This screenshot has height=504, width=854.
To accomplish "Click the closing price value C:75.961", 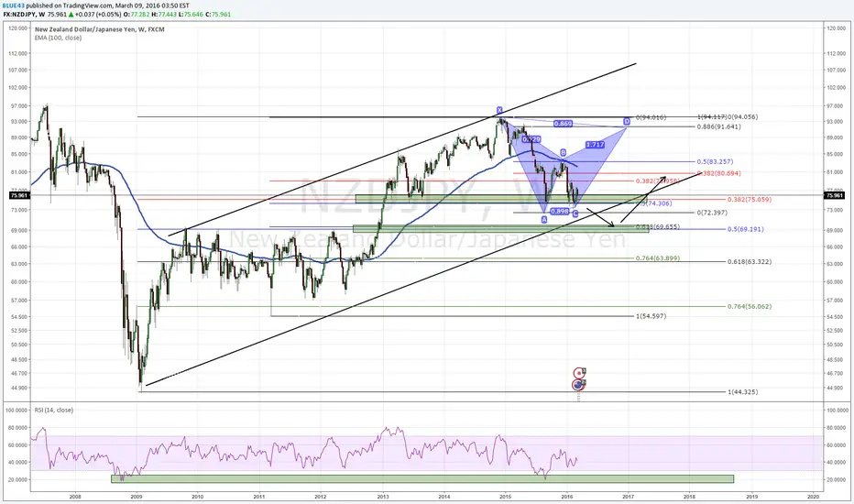I will tap(218, 14).
